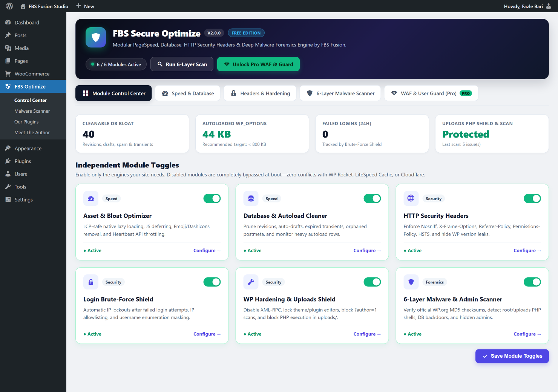This screenshot has width=558, height=392.
Task: Open the Headers & Hardening tab
Action: tap(260, 93)
